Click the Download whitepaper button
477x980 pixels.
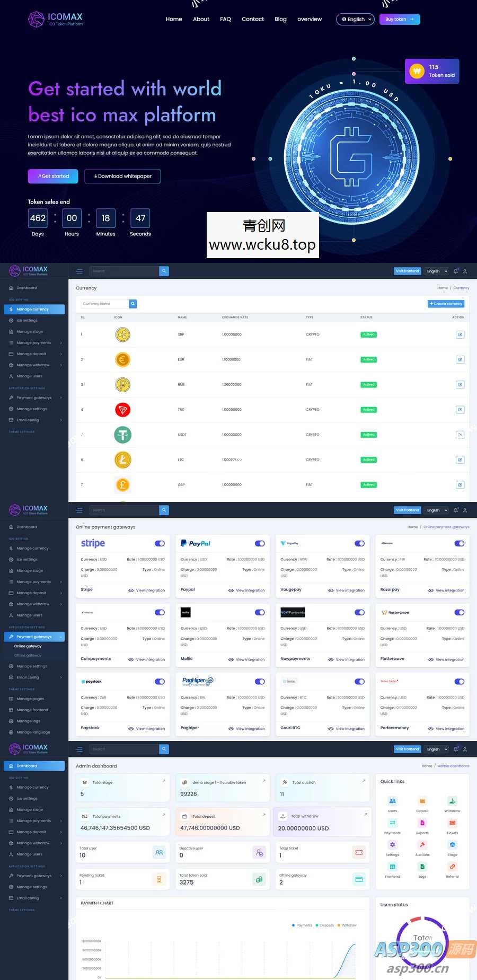pyautogui.click(x=122, y=176)
